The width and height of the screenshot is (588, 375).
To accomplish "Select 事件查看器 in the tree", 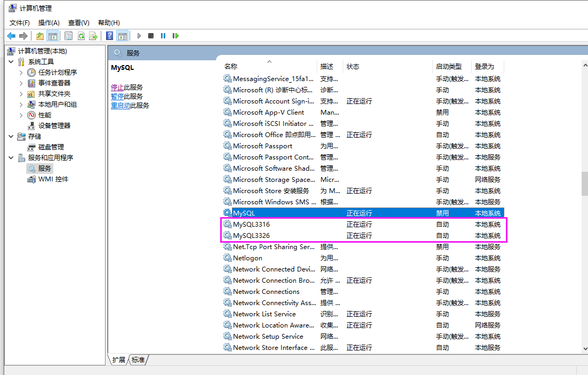I will 54,83.
